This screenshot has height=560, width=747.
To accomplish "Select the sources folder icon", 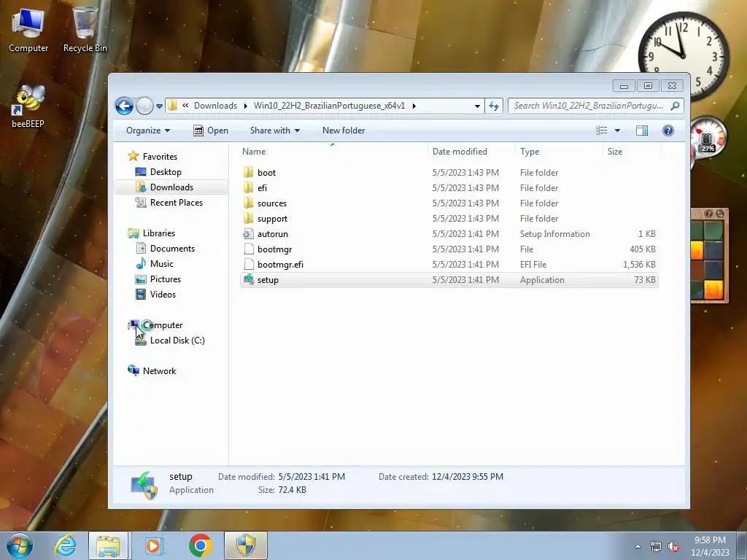I will pyautogui.click(x=248, y=203).
